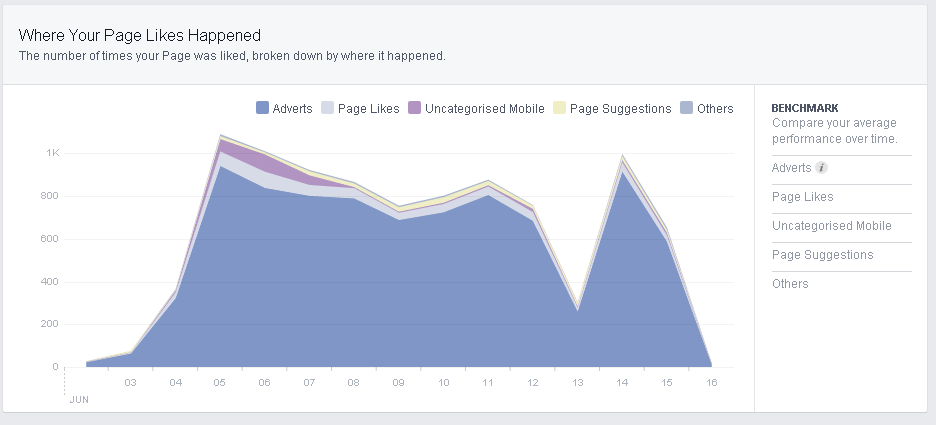Click the Others legend swatch
Screen dimensions: 936x425
[686, 108]
